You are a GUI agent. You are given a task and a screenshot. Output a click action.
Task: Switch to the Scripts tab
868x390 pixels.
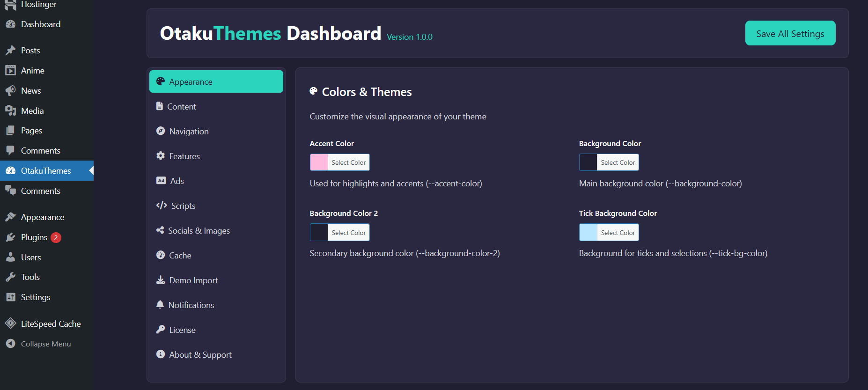(x=216, y=206)
